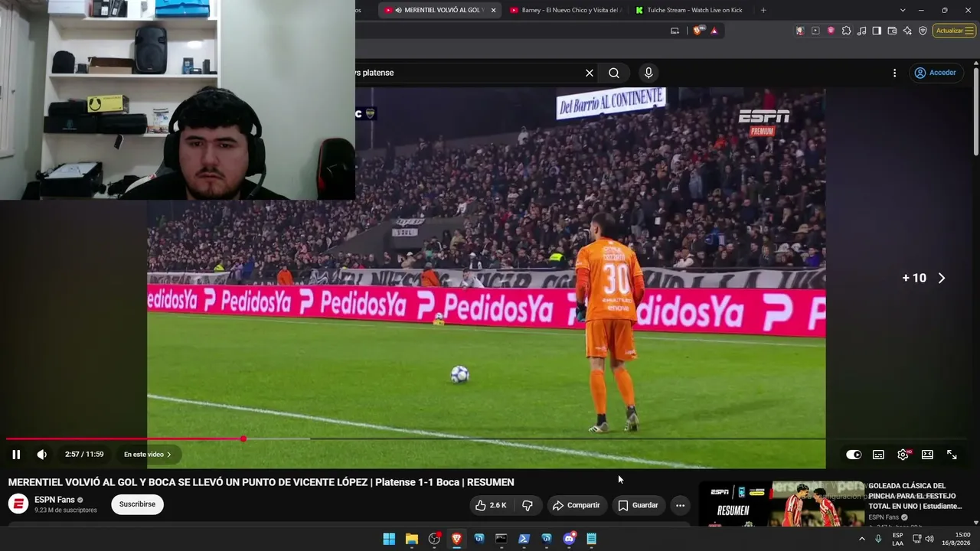980x551 pixels.
Task: Select the MERENTIEL VOLVIÓ AL GOL tab
Action: pos(438,10)
